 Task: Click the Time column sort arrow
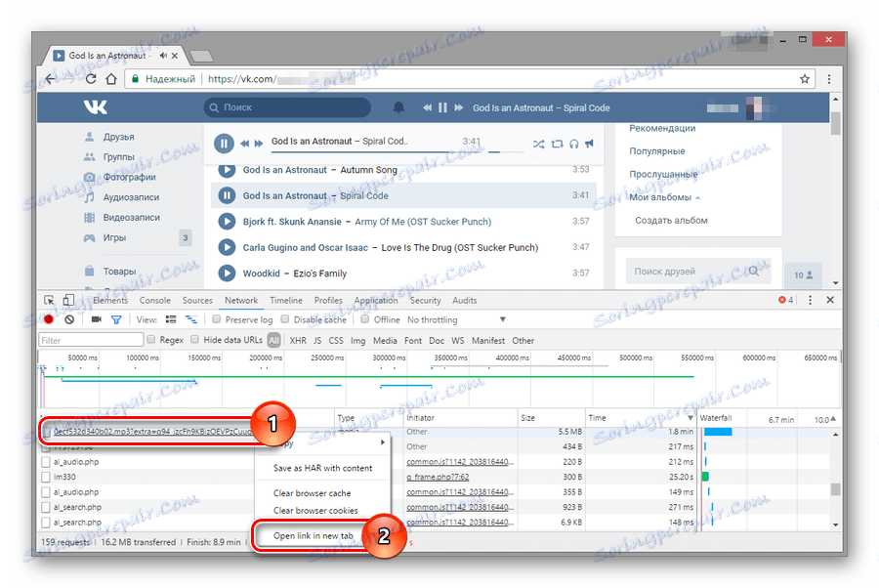click(691, 418)
